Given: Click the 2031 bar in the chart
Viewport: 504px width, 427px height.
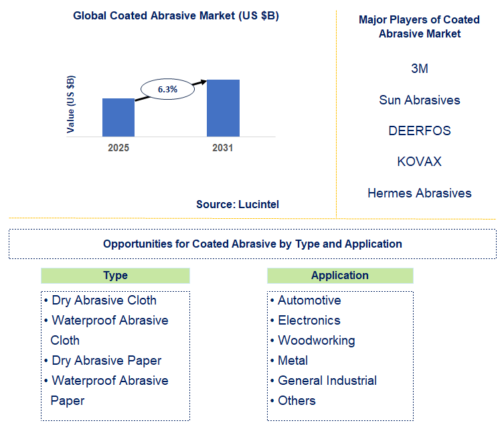Looking at the screenshot, I should 223,108.
